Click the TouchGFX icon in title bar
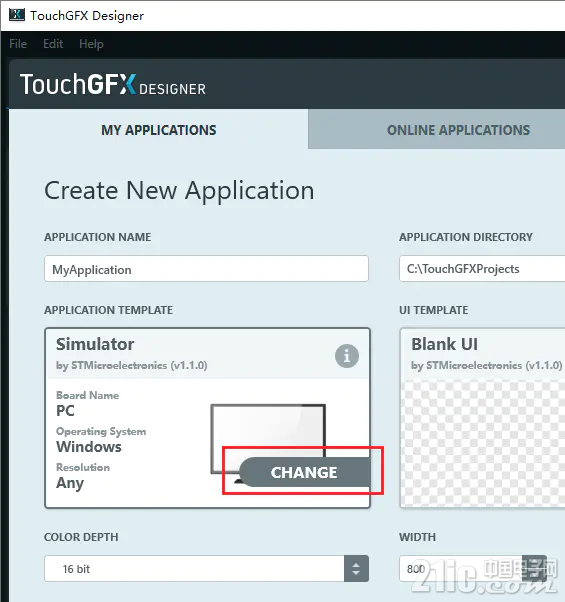This screenshot has height=602, width=565. [x=17, y=15]
